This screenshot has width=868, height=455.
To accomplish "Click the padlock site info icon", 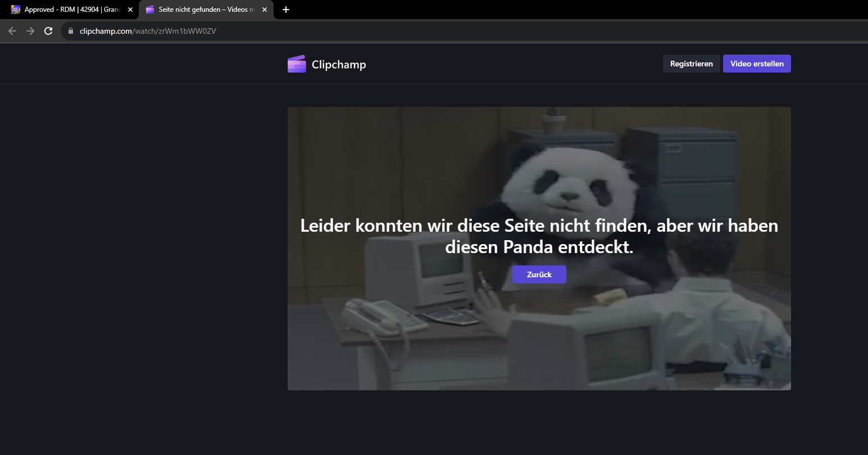I will [71, 31].
